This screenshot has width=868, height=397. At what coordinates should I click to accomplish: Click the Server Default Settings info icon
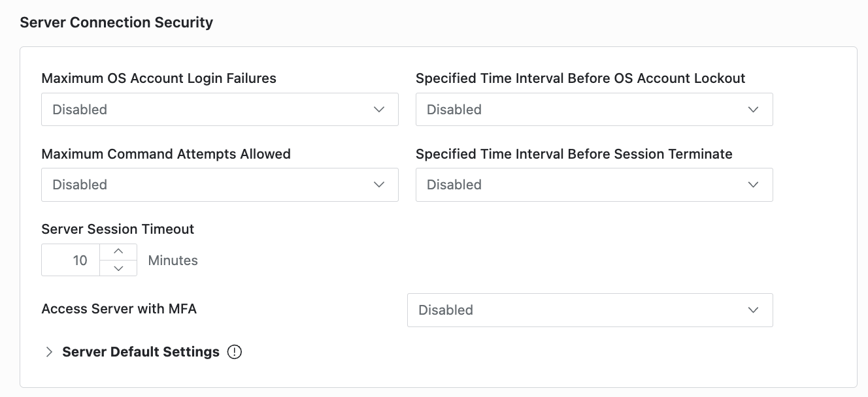(x=235, y=352)
